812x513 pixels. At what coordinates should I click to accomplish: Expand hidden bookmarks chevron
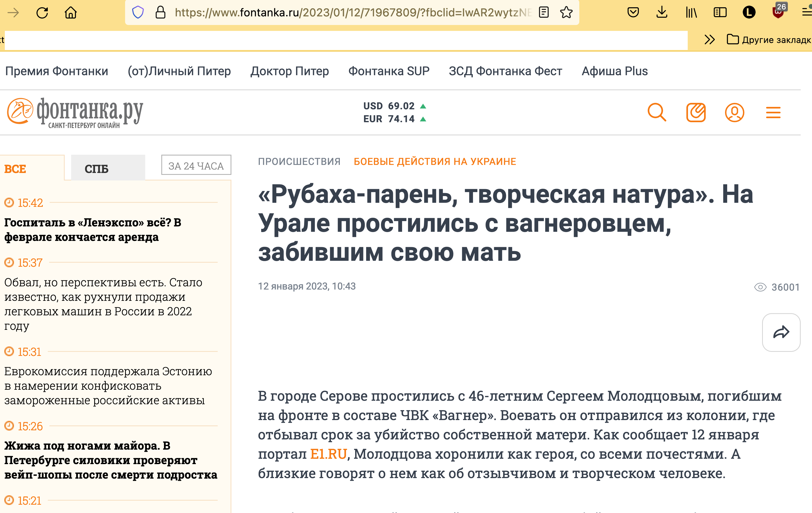click(709, 40)
